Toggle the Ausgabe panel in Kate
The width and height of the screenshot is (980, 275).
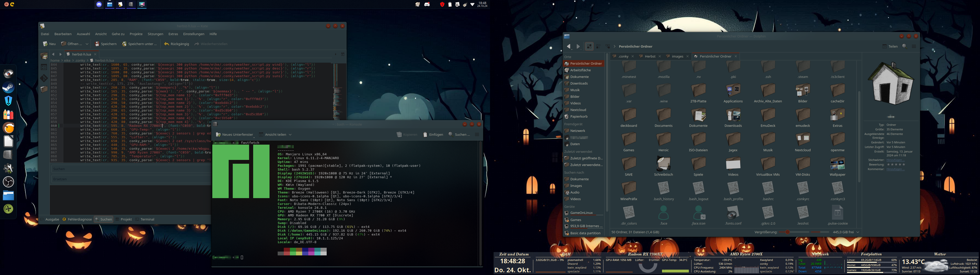[52, 219]
